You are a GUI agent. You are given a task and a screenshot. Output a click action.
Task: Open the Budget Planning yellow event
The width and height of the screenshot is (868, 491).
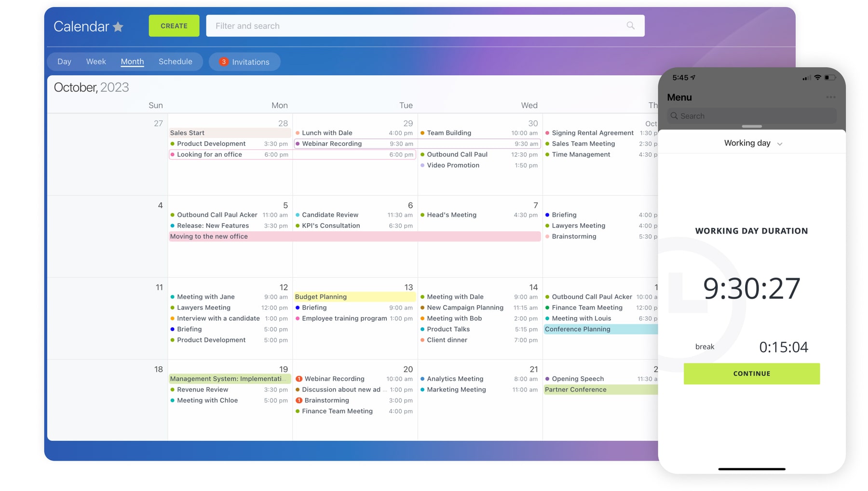[354, 297]
